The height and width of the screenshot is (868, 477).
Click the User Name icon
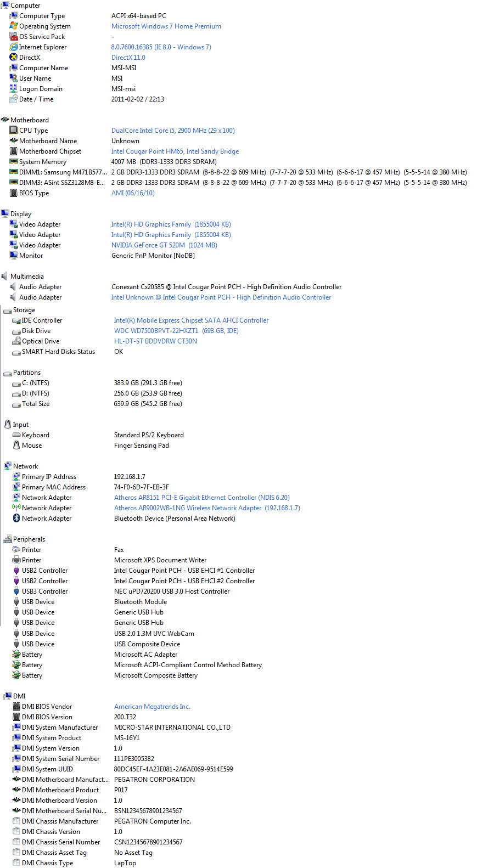coord(14,78)
